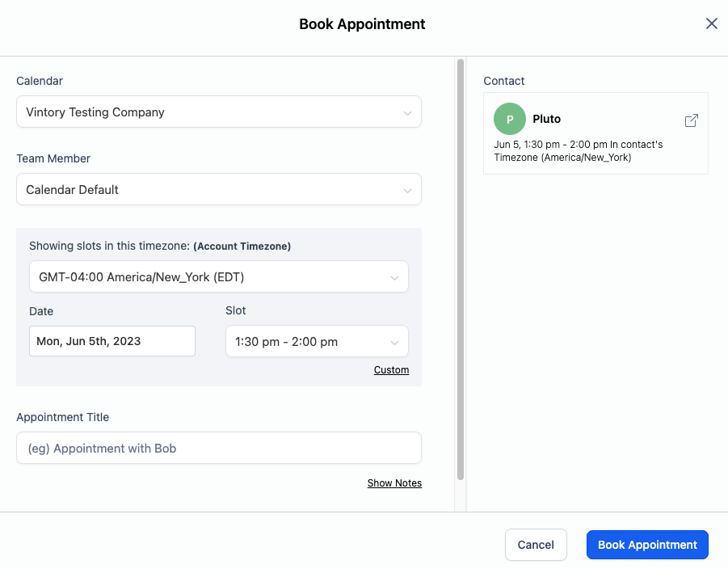Click the green P contact avatar
Image resolution: width=728 pixels, height=569 pixels.
(509, 119)
